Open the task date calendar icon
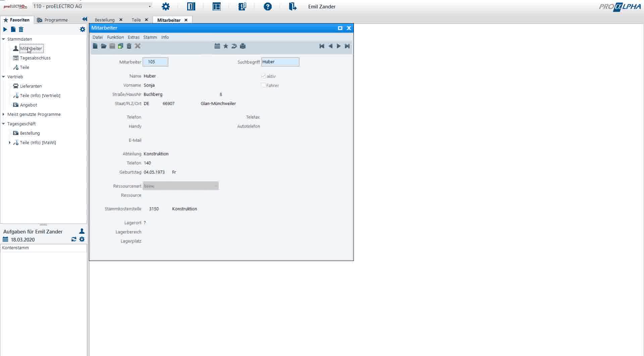 pyautogui.click(x=5, y=239)
